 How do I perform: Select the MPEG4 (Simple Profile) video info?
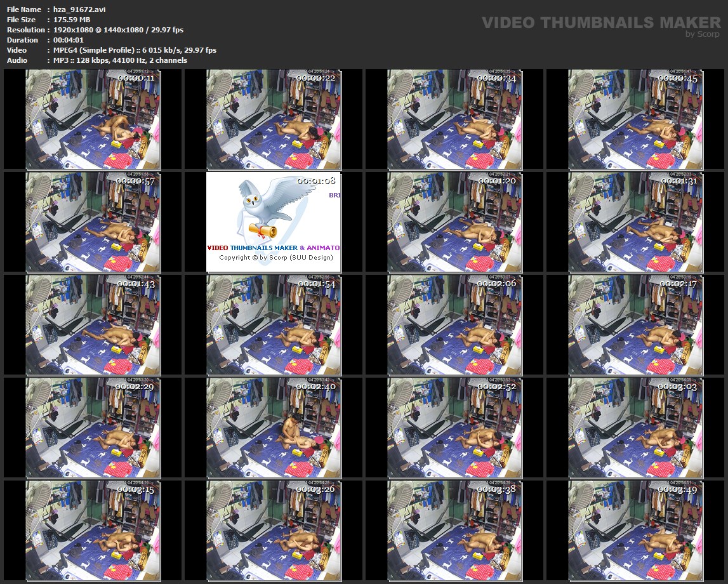pos(135,50)
